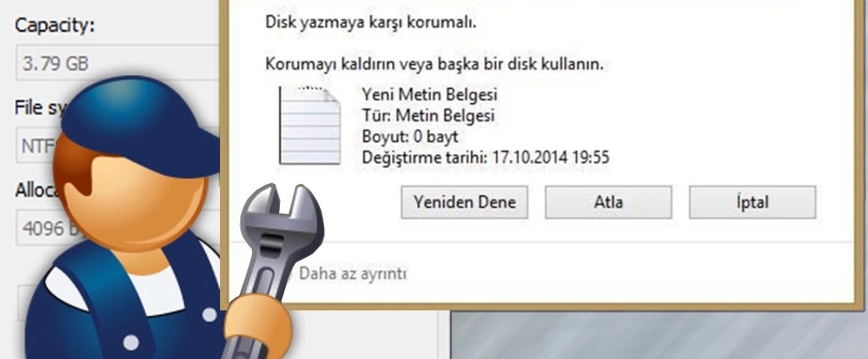Collapse details via Daha az ayrıntı
The width and height of the screenshot is (868, 359).
click(352, 273)
